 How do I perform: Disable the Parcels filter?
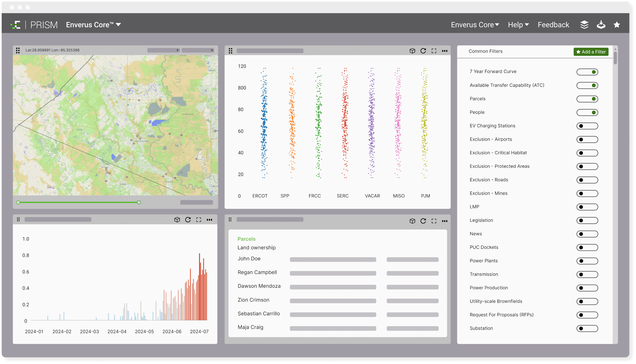point(588,99)
